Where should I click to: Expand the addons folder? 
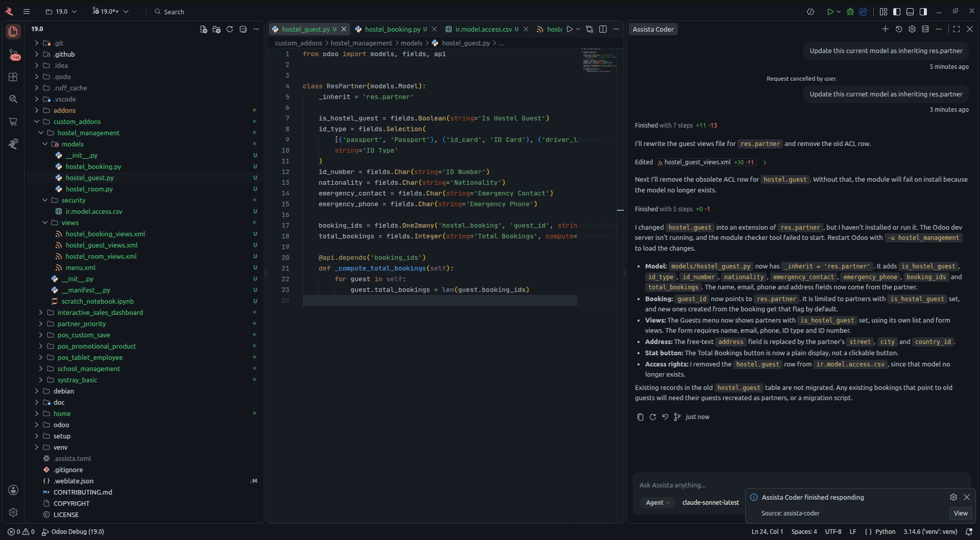[x=37, y=110]
